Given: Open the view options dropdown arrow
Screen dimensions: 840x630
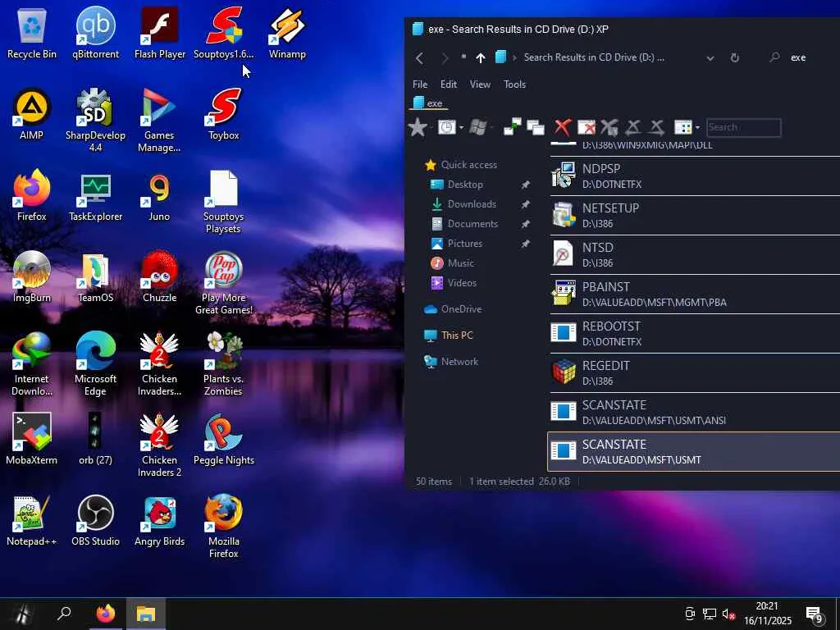Looking at the screenshot, I should [x=697, y=127].
